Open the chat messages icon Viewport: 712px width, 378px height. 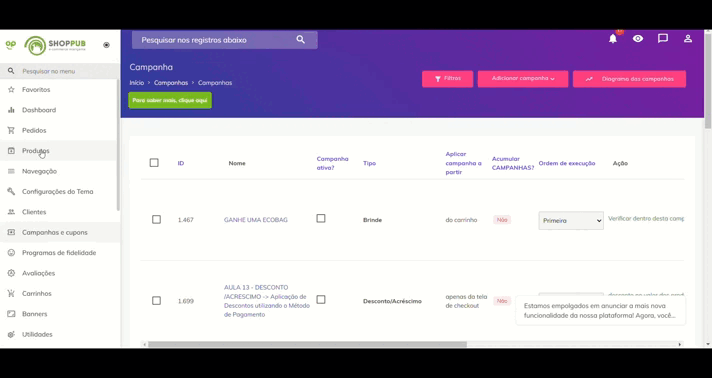[x=663, y=39]
